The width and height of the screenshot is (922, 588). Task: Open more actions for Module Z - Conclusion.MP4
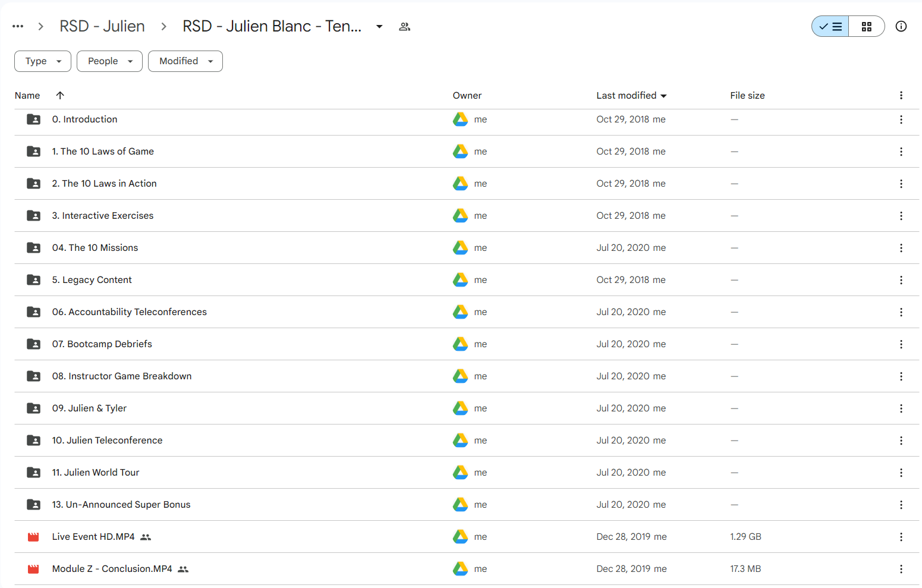pos(901,569)
